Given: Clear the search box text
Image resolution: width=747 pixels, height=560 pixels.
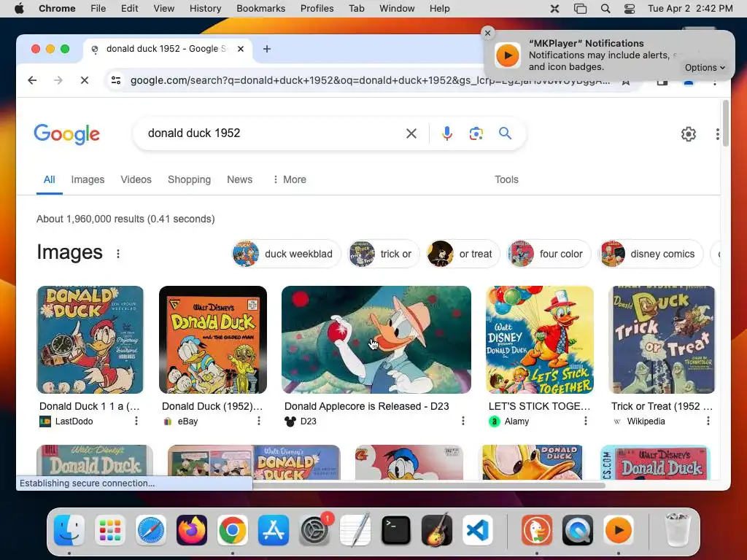Looking at the screenshot, I should point(411,133).
